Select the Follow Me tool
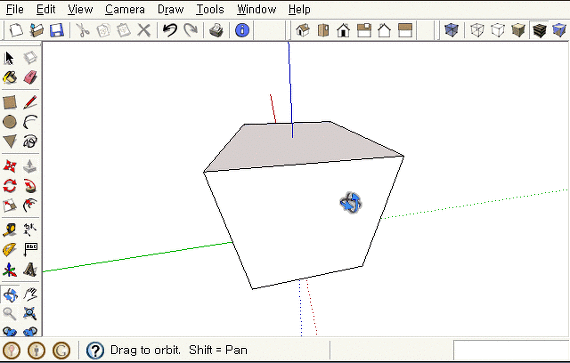 [x=30, y=186]
